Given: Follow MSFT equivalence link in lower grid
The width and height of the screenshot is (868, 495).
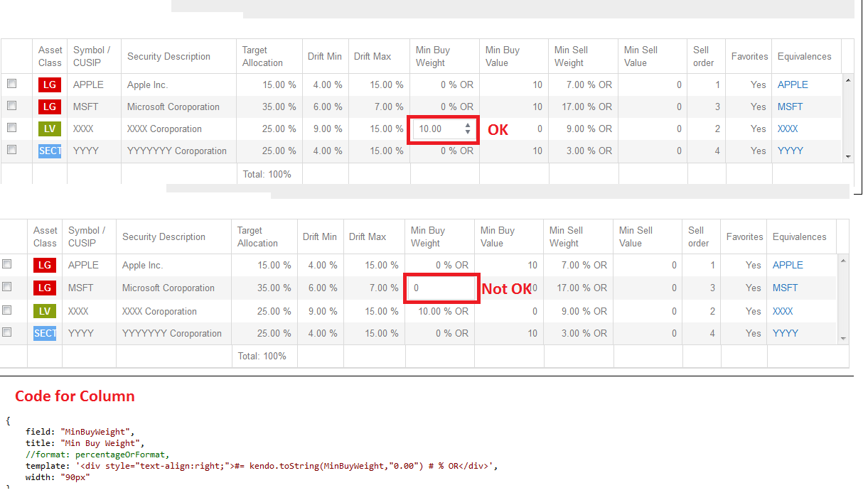Looking at the screenshot, I should pyautogui.click(x=785, y=288).
